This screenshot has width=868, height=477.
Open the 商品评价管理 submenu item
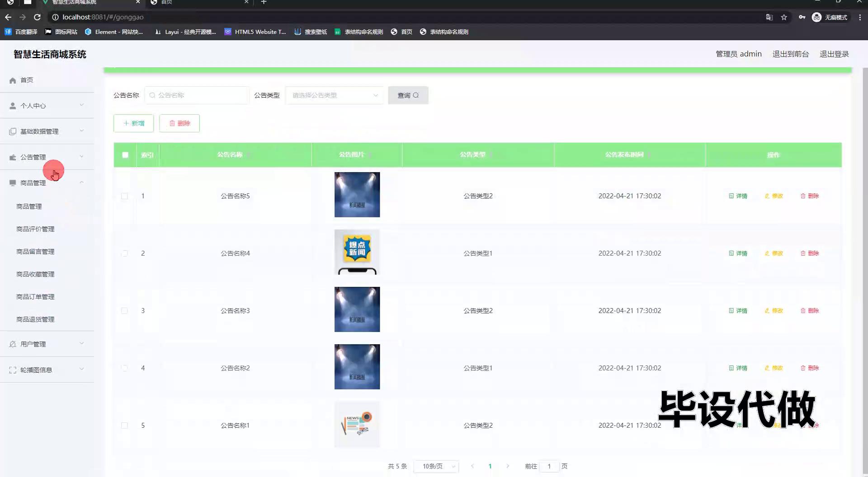coord(35,229)
